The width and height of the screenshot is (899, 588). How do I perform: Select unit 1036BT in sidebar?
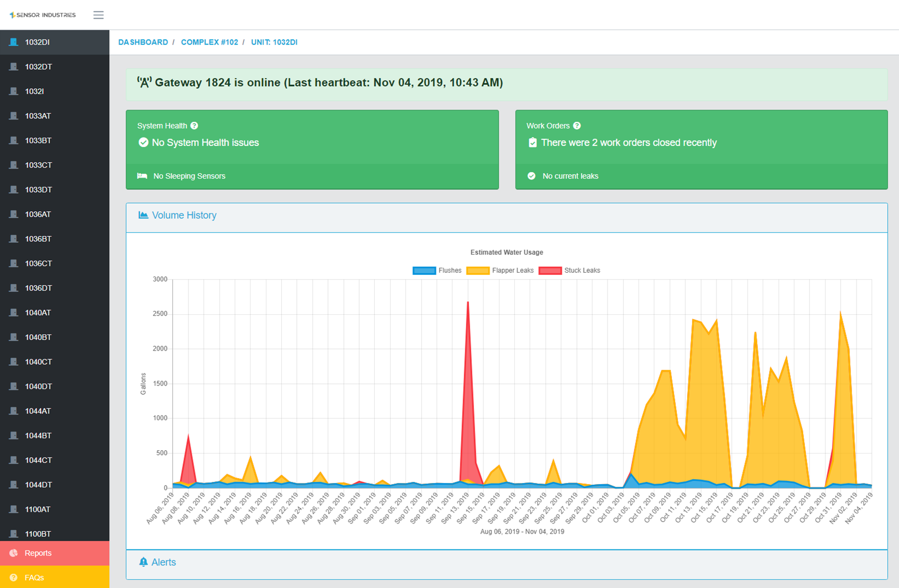[54, 238]
